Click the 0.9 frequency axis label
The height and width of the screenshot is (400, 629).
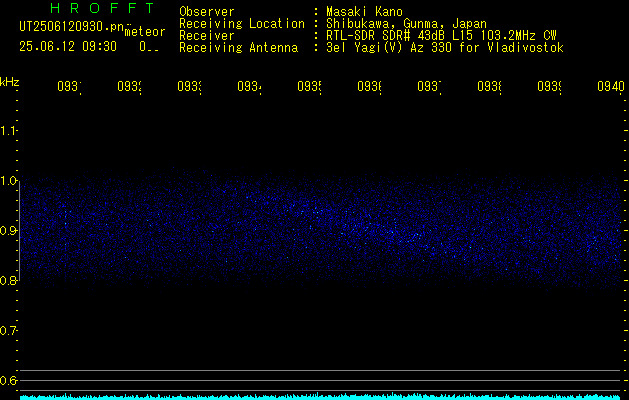[x=8, y=231]
